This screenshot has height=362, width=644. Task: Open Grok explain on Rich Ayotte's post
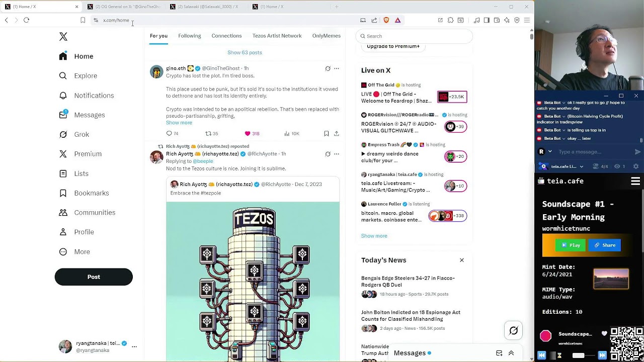click(328, 154)
